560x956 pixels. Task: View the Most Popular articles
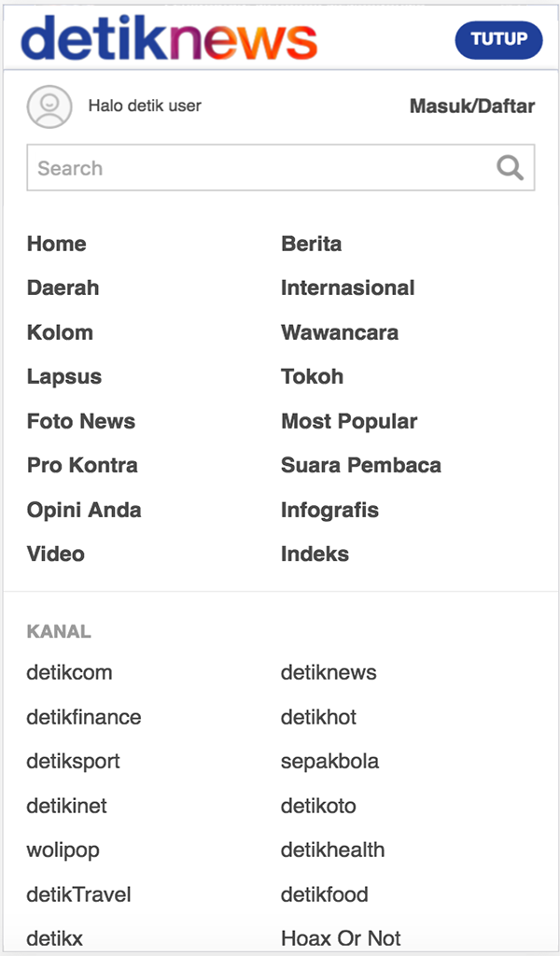click(348, 421)
